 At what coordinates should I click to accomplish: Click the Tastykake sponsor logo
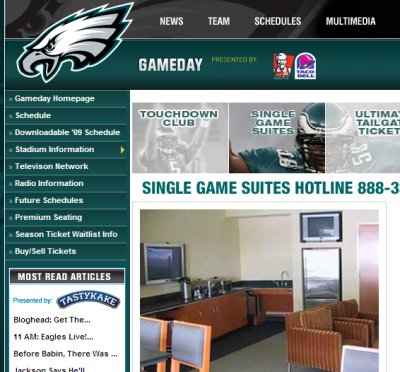click(88, 300)
